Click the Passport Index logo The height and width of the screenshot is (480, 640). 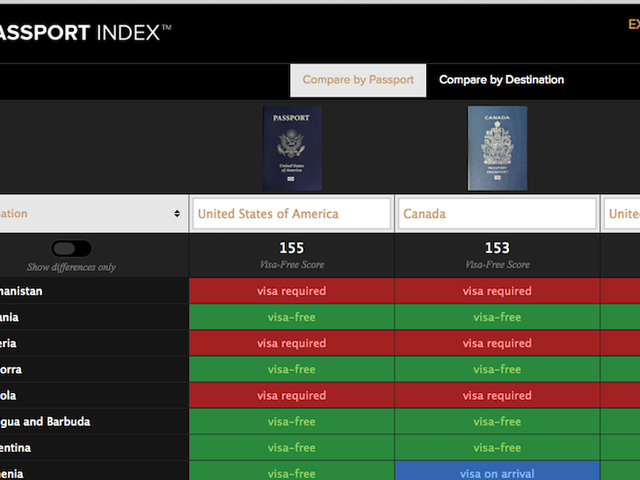click(85, 33)
